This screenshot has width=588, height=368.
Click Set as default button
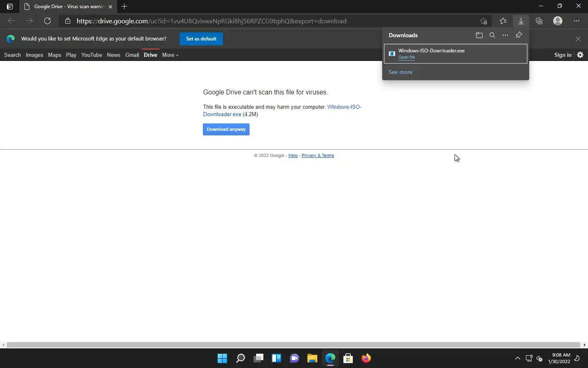pyautogui.click(x=201, y=39)
